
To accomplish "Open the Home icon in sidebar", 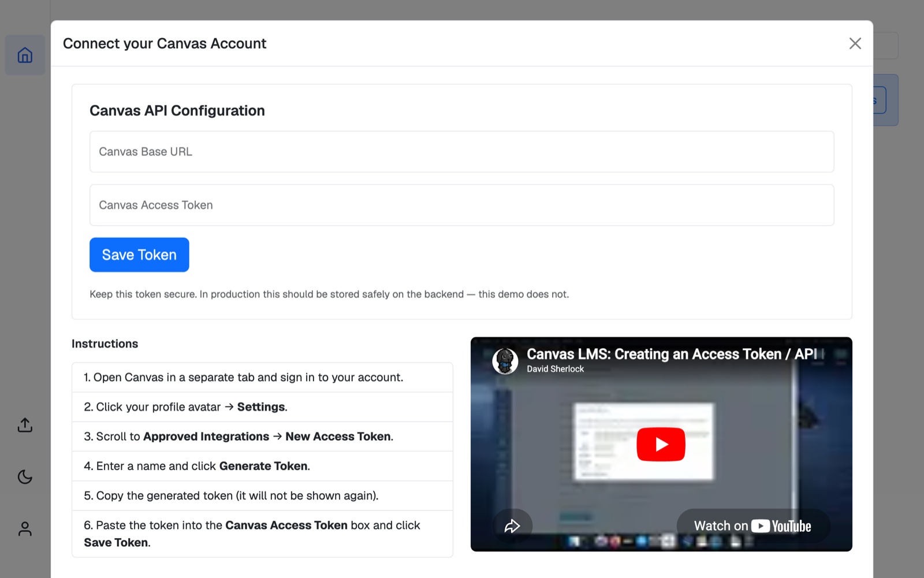I will [25, 55].
